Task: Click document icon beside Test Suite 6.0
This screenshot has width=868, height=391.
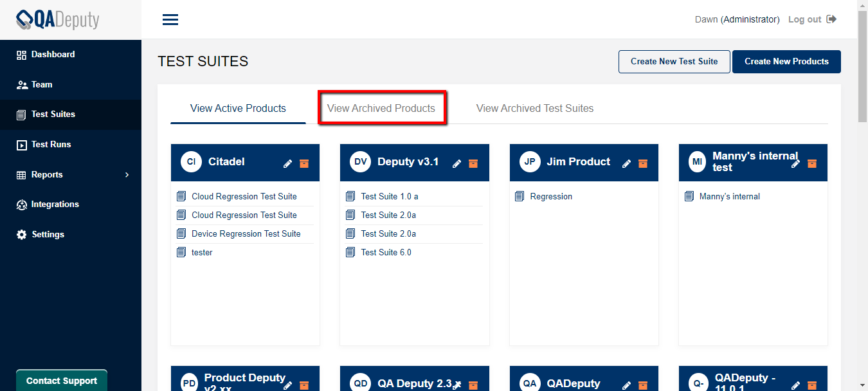Action: click(350, 252)
